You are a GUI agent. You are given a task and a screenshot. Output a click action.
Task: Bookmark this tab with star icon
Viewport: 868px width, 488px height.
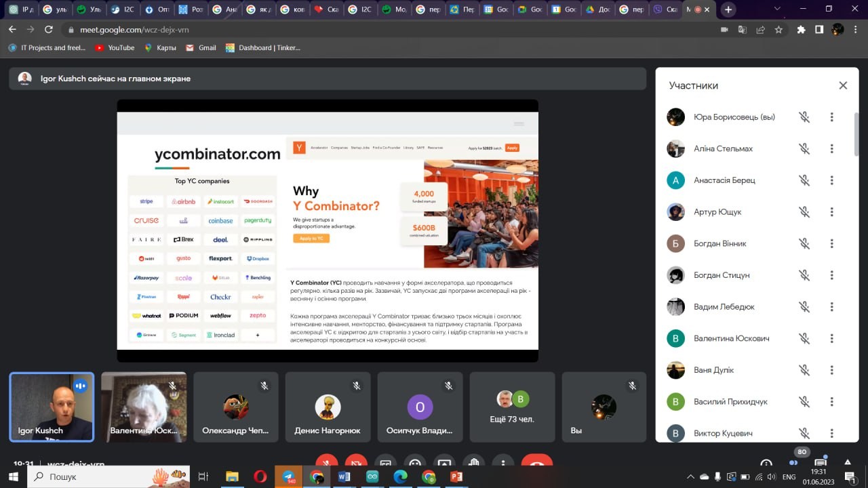[x=778, y=30]
